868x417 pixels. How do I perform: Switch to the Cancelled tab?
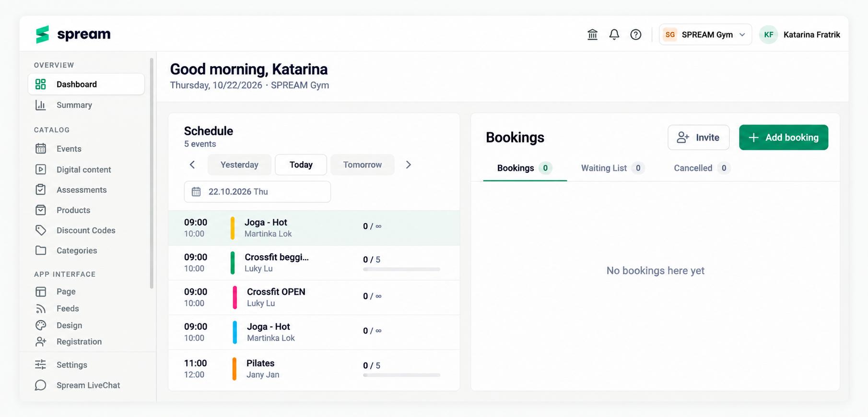click(x=702, y=168)
